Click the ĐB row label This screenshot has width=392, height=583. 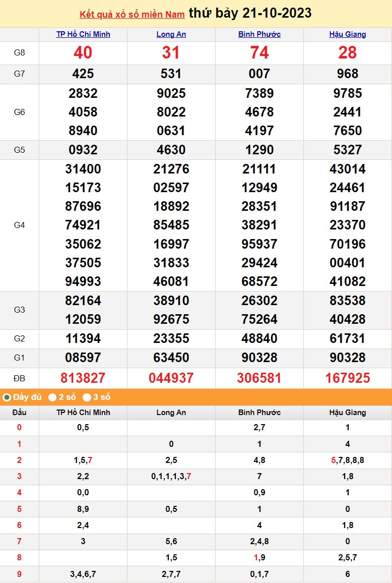pos(19,378)
